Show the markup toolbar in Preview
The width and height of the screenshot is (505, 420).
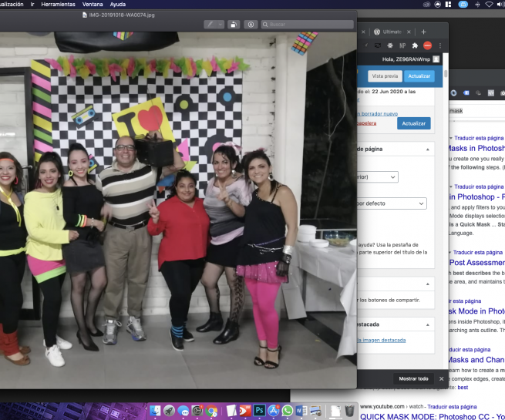click(x=251, y=25)
